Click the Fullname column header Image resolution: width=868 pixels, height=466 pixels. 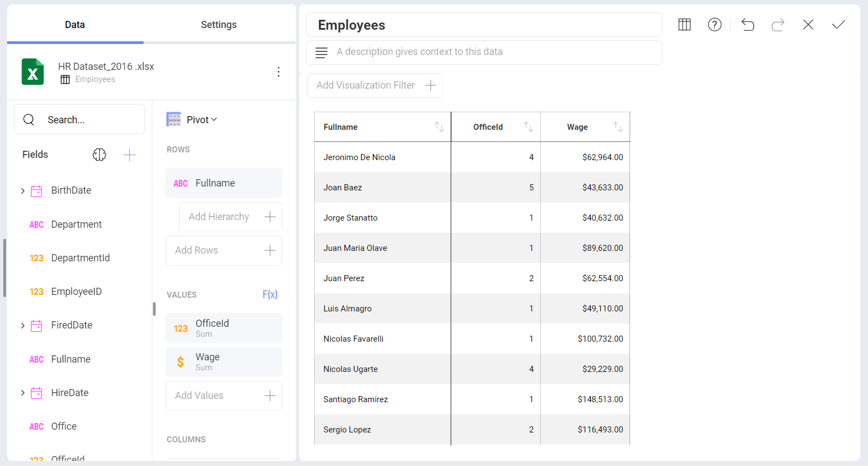(382, 127)
